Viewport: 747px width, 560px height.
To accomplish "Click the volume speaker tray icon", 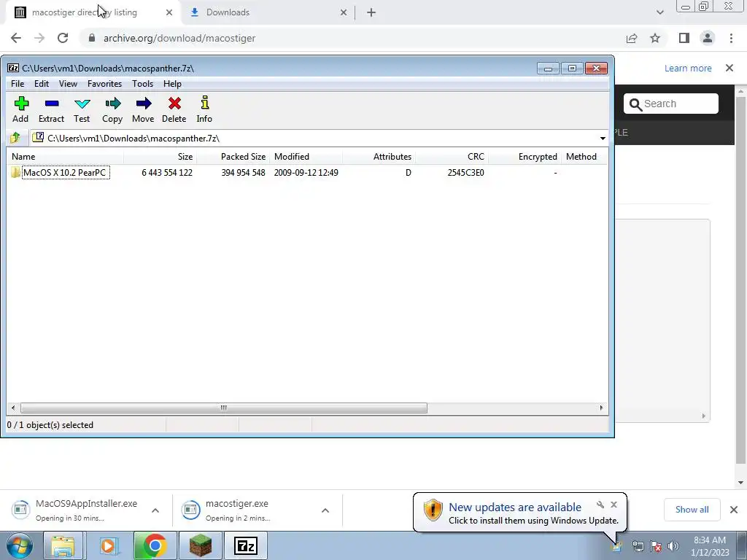I will [673, 546].
